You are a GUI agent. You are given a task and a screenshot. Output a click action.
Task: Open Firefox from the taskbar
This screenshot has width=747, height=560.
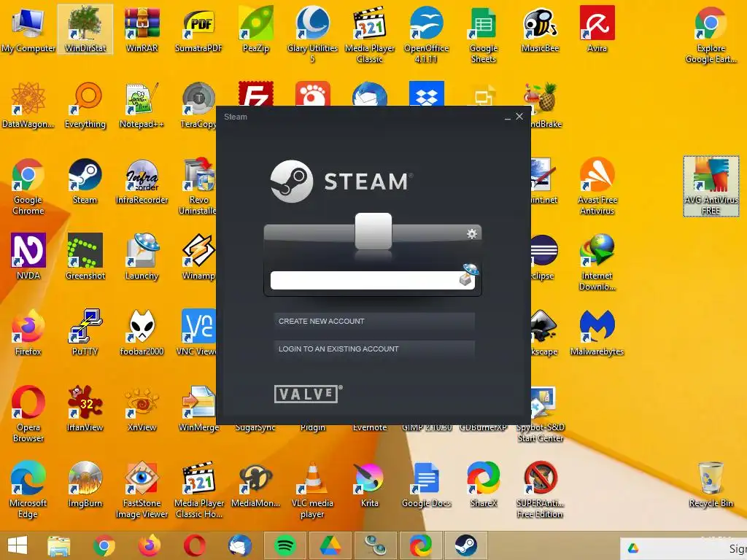(149, 545)
